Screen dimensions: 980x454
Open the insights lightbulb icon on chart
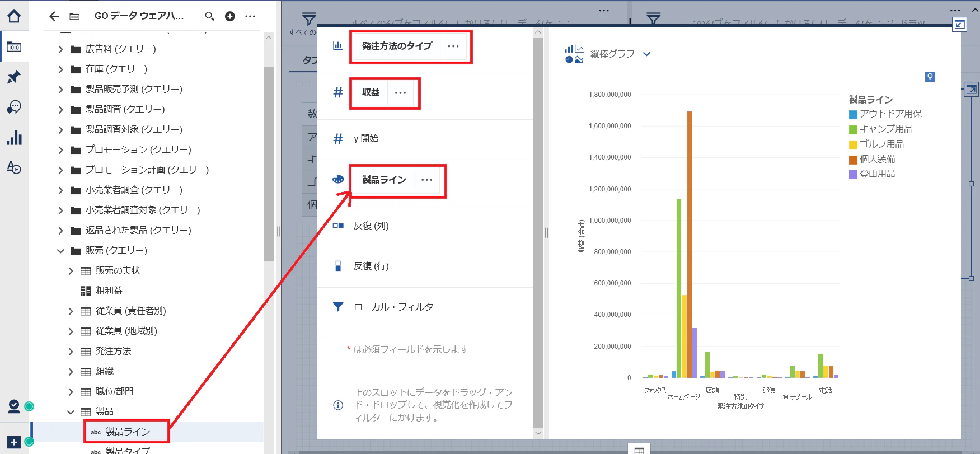pyautogui.click(x=930, y=77)
